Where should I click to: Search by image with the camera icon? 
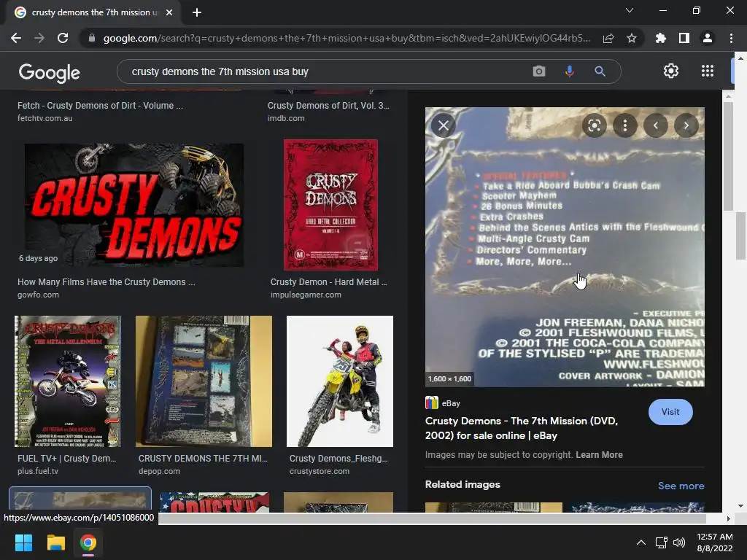(x=539, y=71)
